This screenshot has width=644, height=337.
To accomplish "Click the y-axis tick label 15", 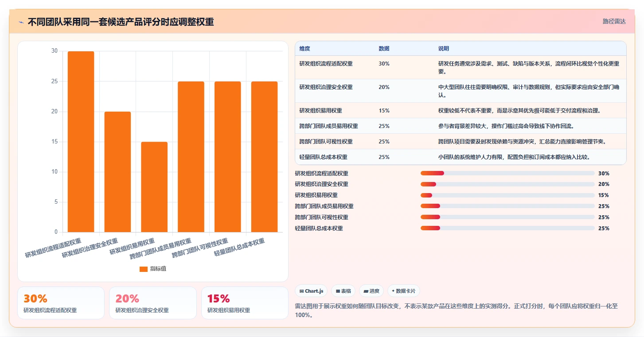I will pyautogui.click(x=55, y=142).
